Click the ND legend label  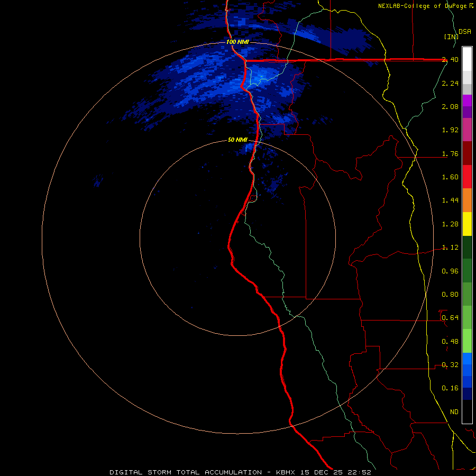click(x=454, y=412)
